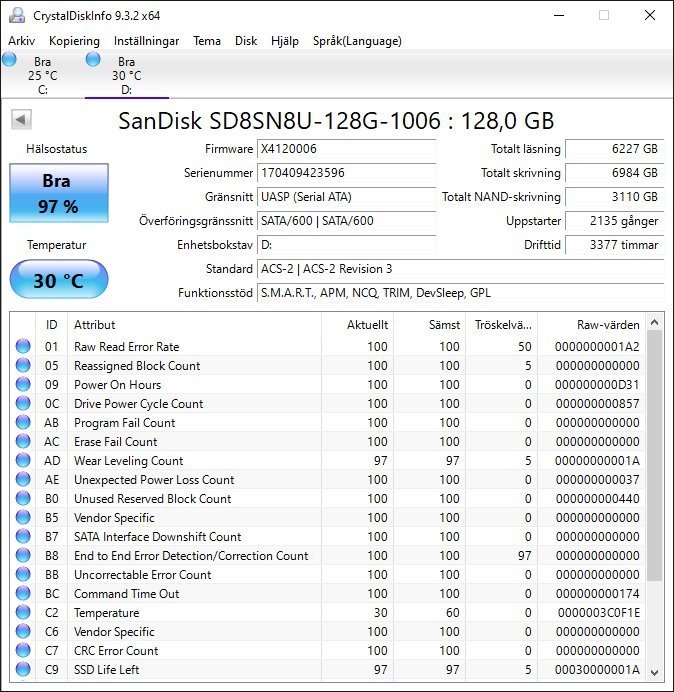
Task: Click status orb next to SSD Life Left
Action: click(23, 670)
